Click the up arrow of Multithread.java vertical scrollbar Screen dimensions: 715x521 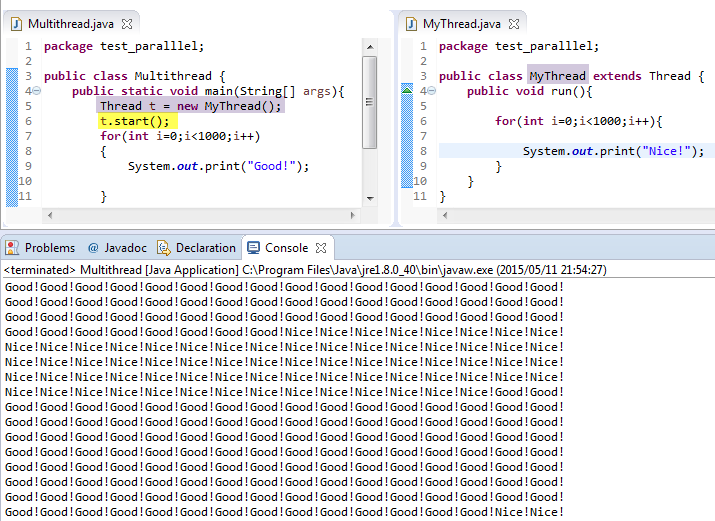[x=370, y=47]
